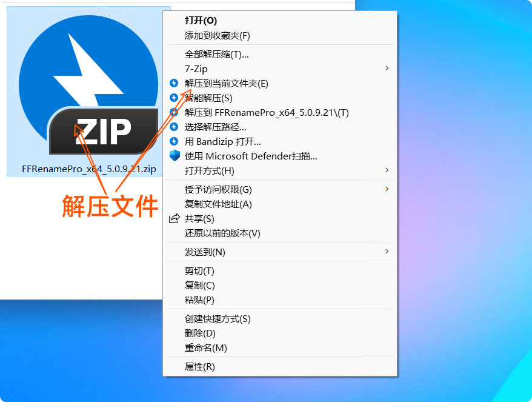Click Bandizip icon beside 选择解压路径
532x402 pixels.
pos(174,127)
